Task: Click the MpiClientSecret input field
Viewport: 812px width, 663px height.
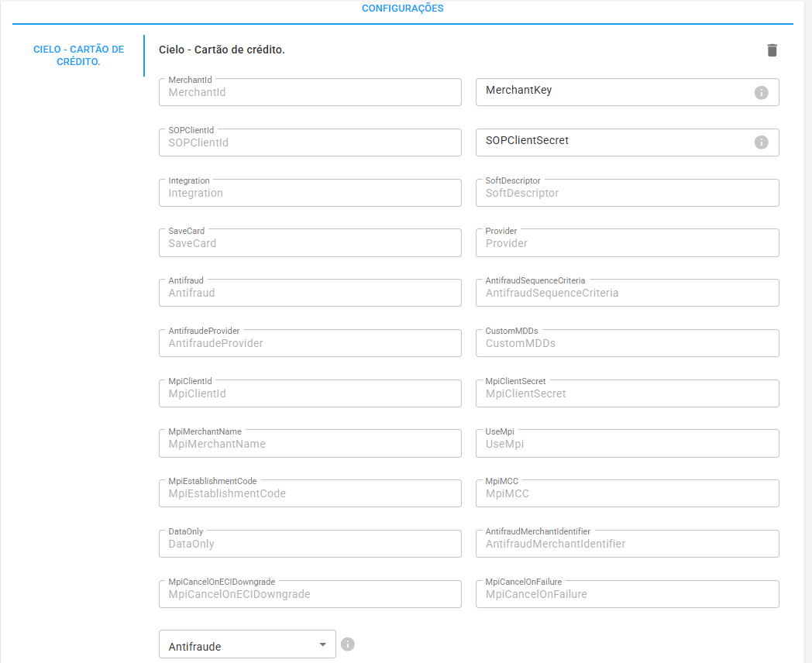Action: (628, 393)
